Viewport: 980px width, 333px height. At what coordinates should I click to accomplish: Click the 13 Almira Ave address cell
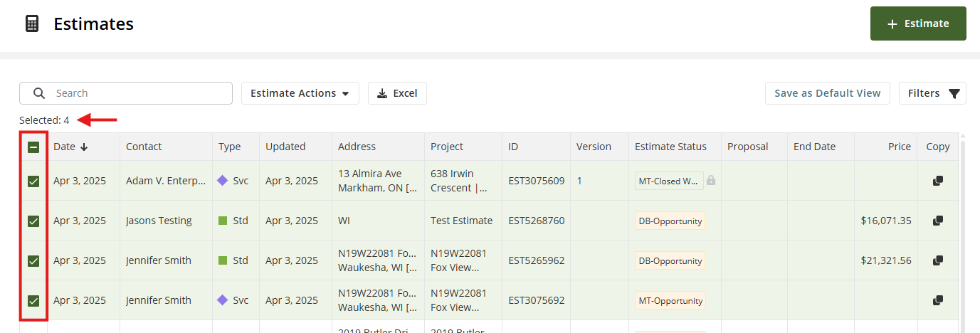tap(377, 181)
